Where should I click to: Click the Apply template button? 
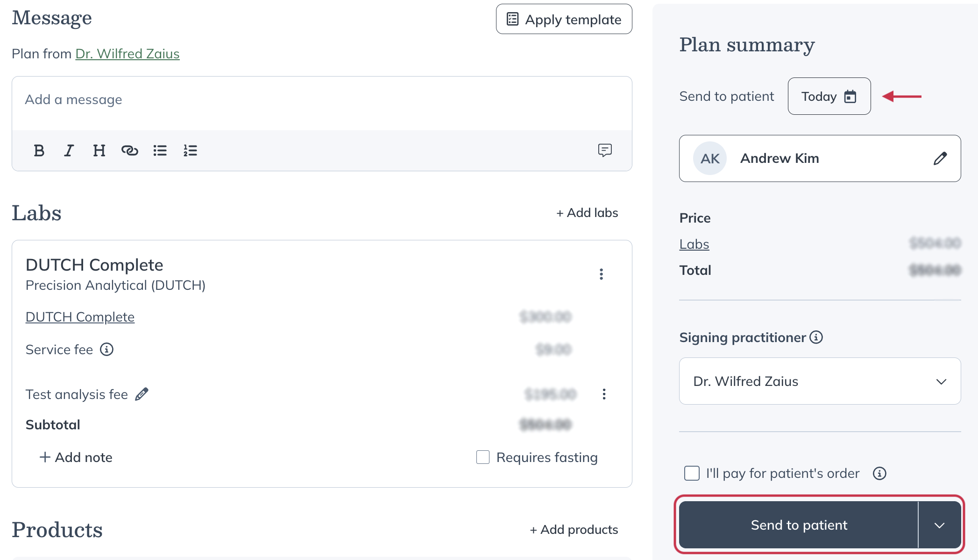pyautogui.click(x=564, y=19)
